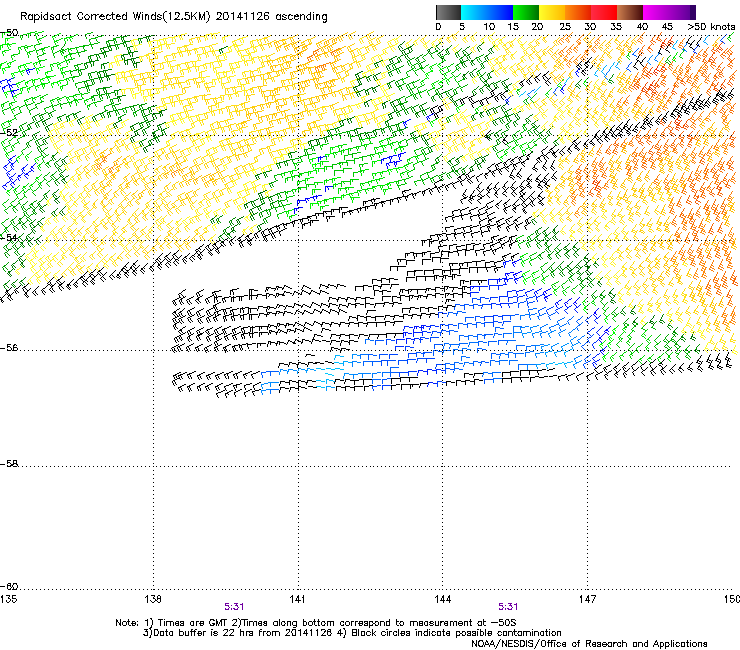Click the legend value '10'
The height and width of the screenshot is (650, 740).
point(489,27)
